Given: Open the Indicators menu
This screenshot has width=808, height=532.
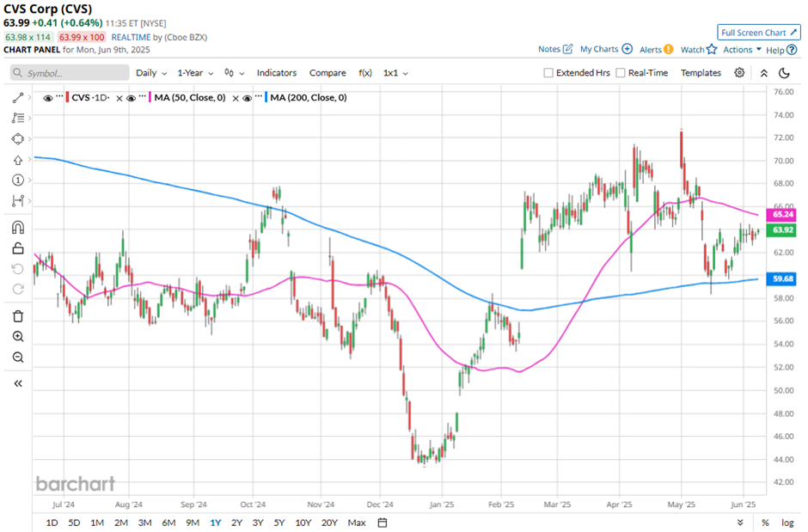Looking at the screenshot, I should (x=277, y=73).
